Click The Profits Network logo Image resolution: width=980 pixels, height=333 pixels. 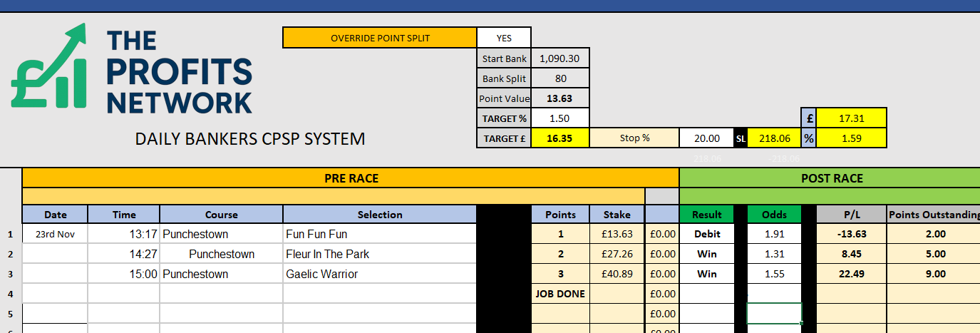point(132,70)
